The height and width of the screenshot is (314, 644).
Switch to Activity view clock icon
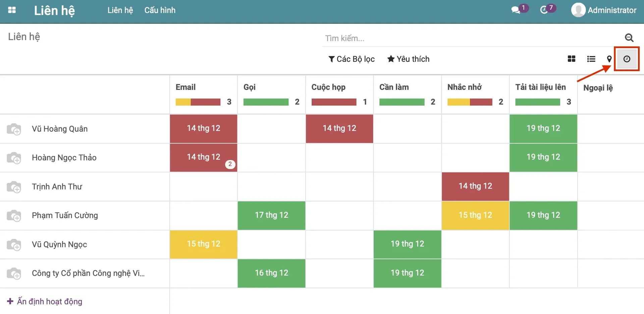pos(627,59)
